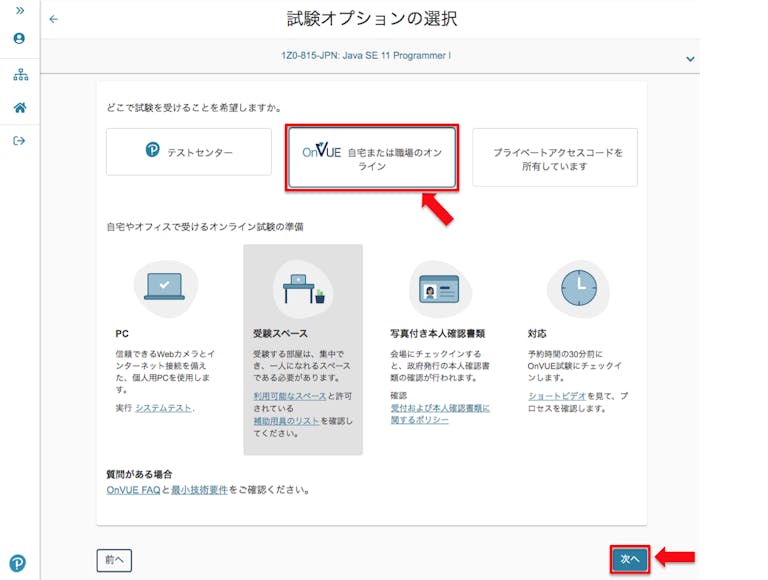Click the OnVUE logo in selected card
768x580 pixels.
coord(321,150)
